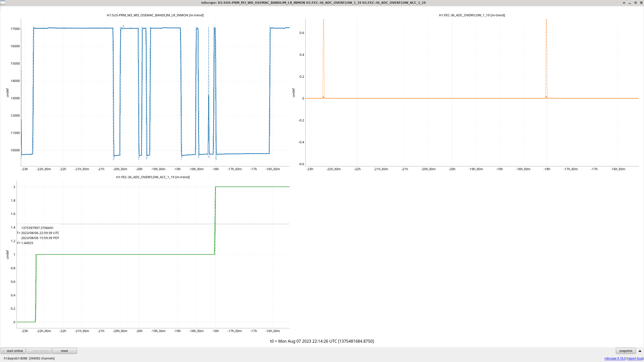644x362 pixels.
Task: Expand the control panel triangle beside snapshot
Action: [x=640, y=351]
